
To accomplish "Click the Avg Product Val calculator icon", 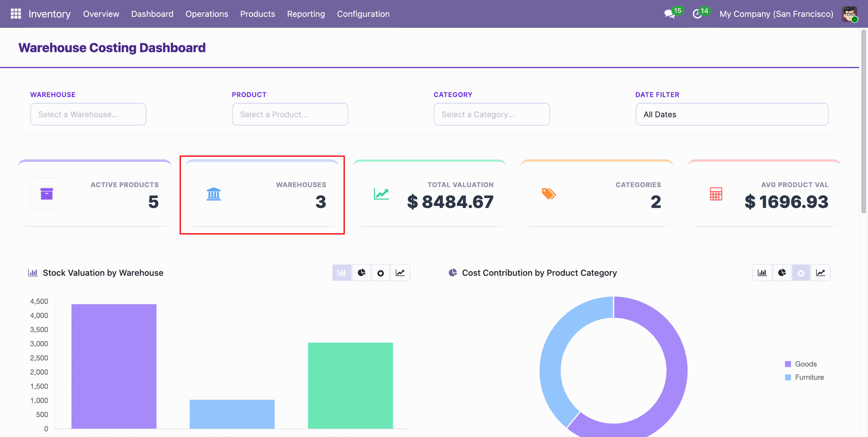I will [x=716, y=194].
